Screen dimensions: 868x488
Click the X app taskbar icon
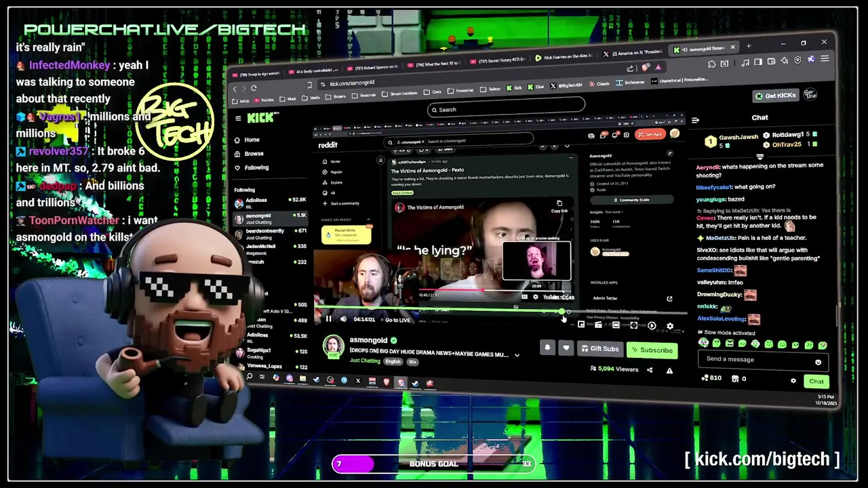[358, 380]
